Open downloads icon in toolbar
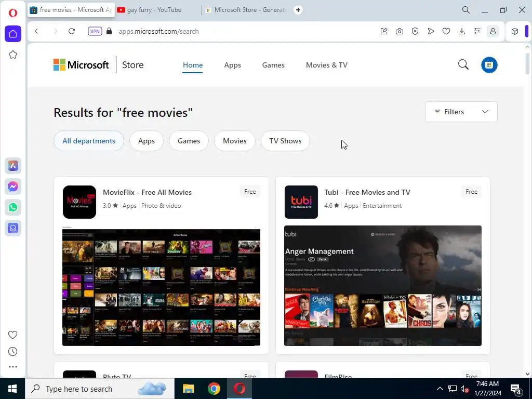The width and height of the screenshot is (532, 399). (462, 31)
